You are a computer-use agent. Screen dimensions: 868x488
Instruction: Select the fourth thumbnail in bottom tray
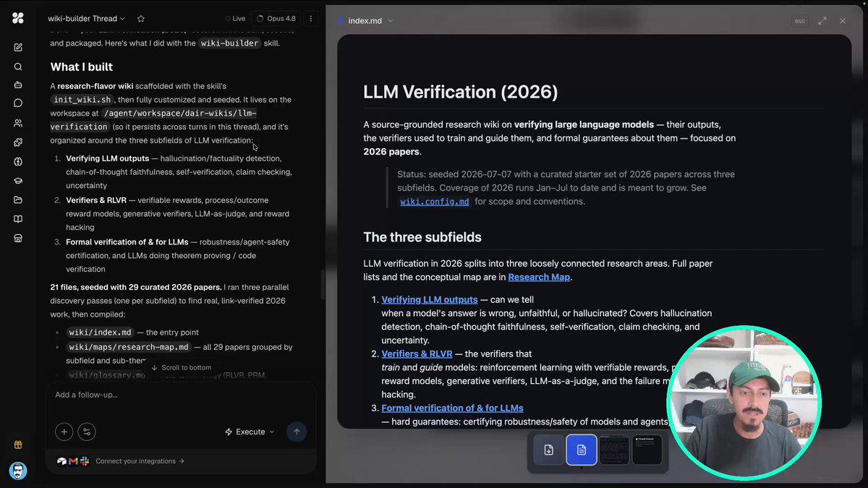(647, 450)
